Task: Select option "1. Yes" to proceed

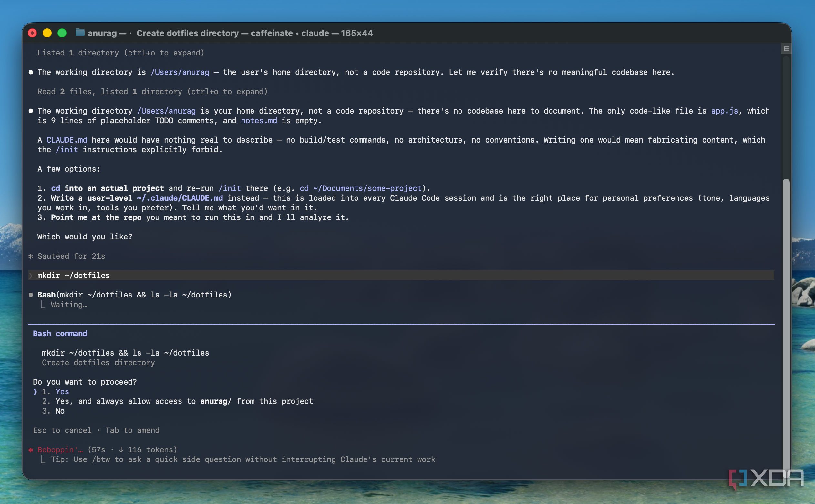Action: pos(55,392)
